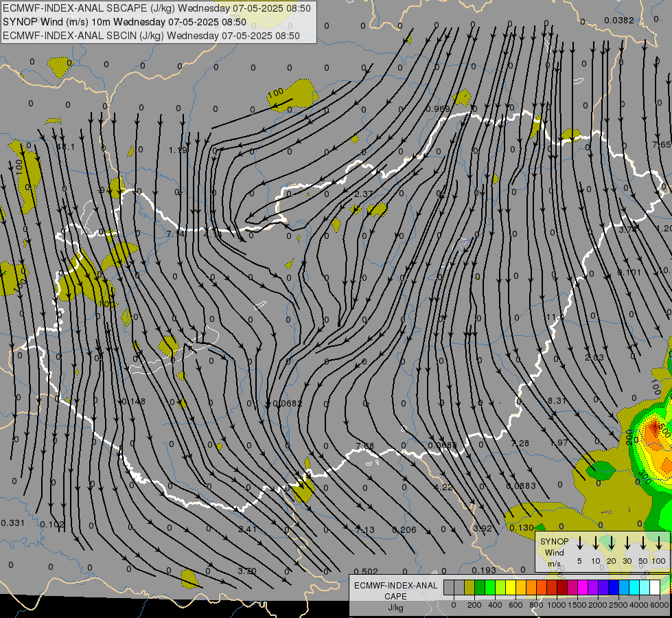Image resolution: width=672 pixels, height=618 pixels.
Task: Click the 30 m/s wind arrow in legend
Action: [627, 543]
